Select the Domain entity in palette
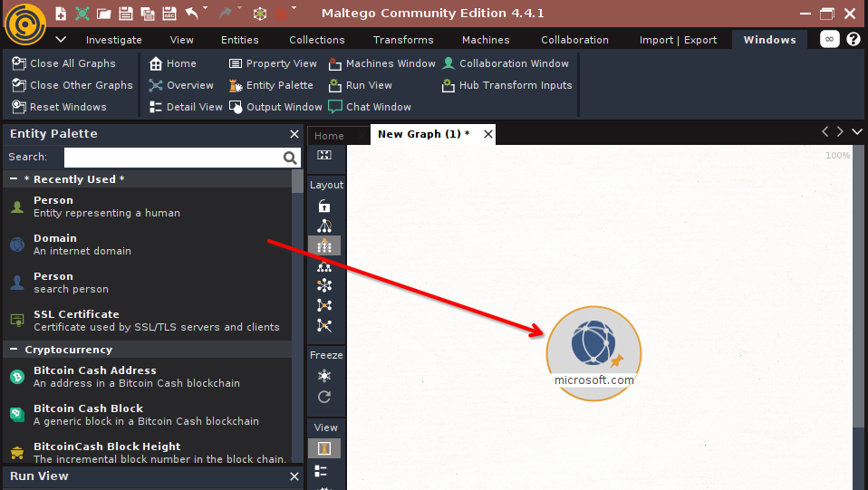The image size is (868, 490). (x=148, y=245)
